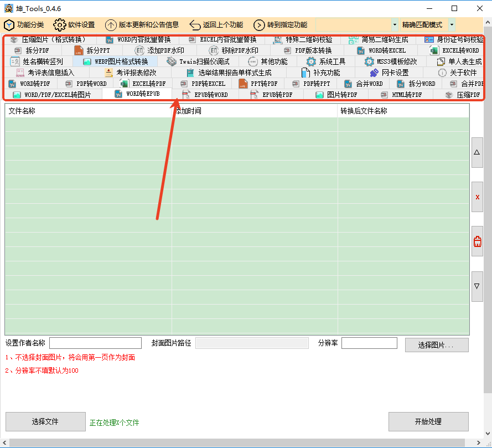The height and width of the screenshot is (448, 492).
Task: Clear file list with red trash icon
Action: tap(477, 241)
